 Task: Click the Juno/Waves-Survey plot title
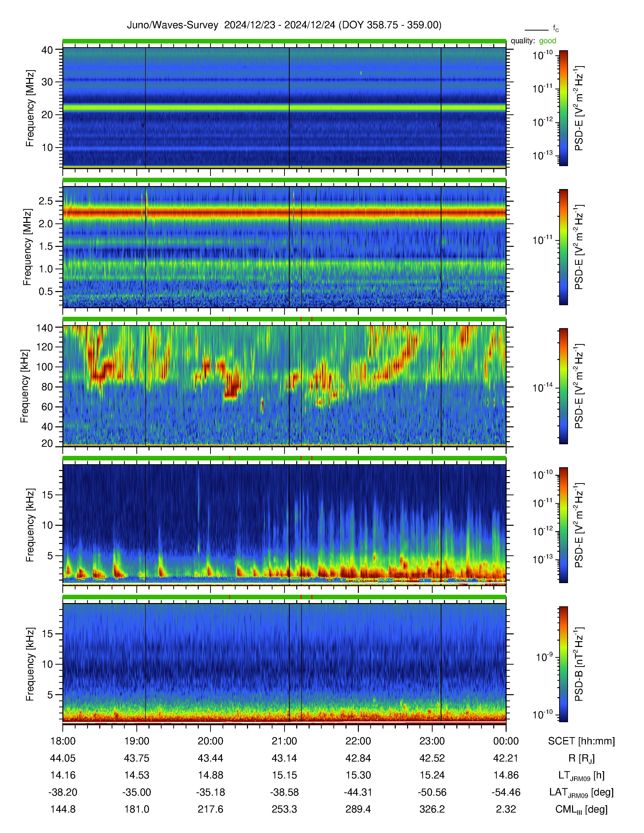pyautogui.click(x=284, y=25)
